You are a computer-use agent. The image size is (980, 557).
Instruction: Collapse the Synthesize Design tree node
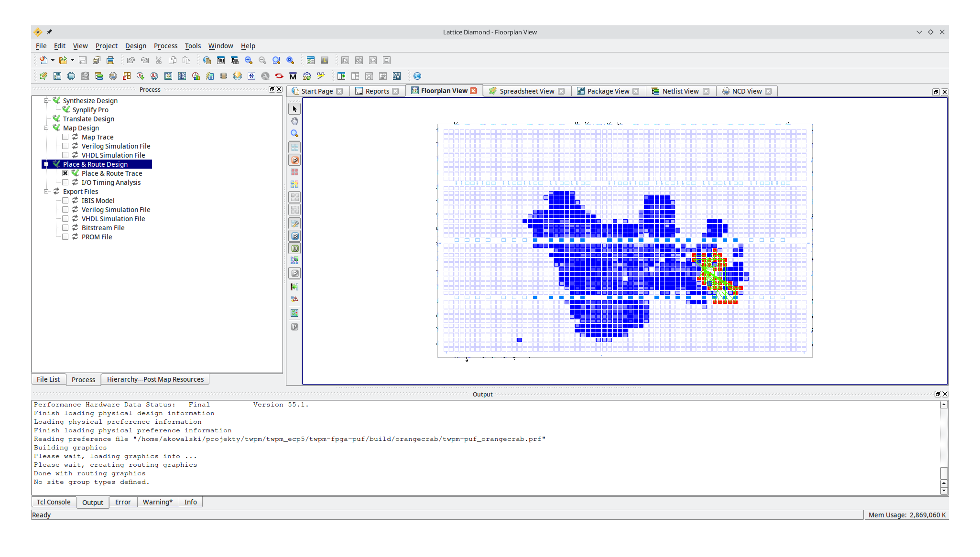coord(46,101)
